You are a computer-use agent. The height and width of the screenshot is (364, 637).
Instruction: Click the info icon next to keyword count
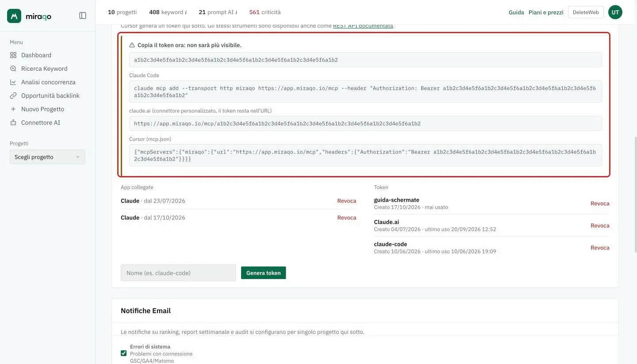tap(185, 12)
